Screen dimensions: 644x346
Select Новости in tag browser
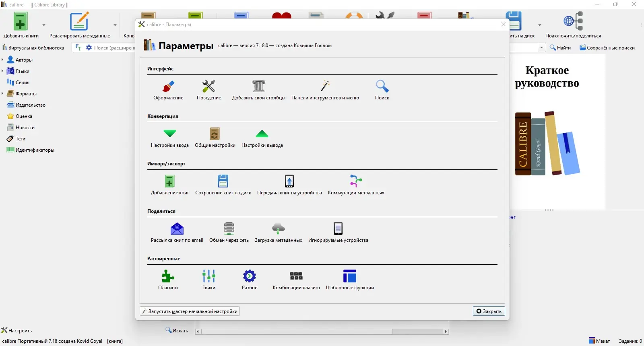coord(21,127)
